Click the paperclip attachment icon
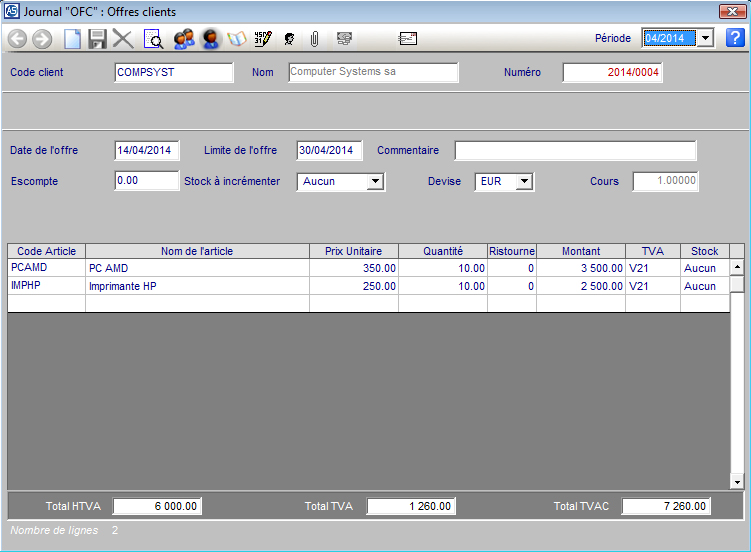This screenshot has height=552, width=751. click(314, 39)
